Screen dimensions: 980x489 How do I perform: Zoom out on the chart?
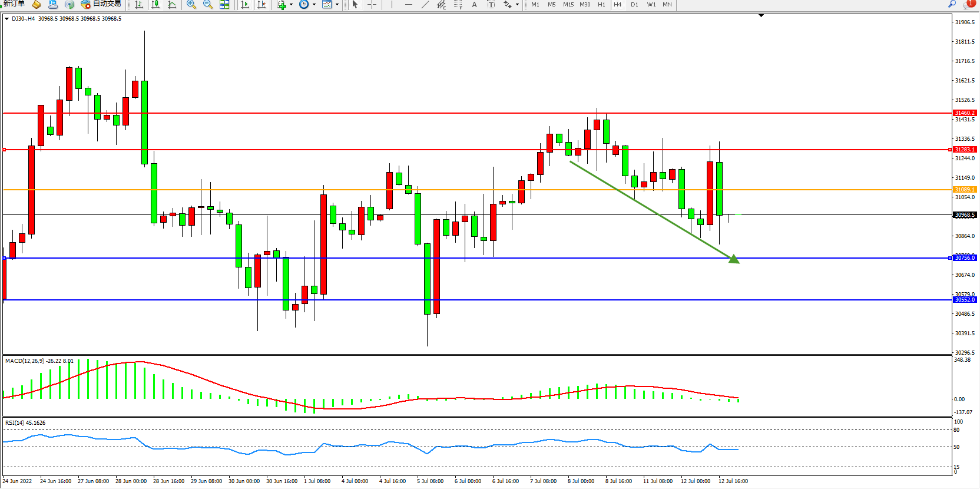tap(208, 5)
